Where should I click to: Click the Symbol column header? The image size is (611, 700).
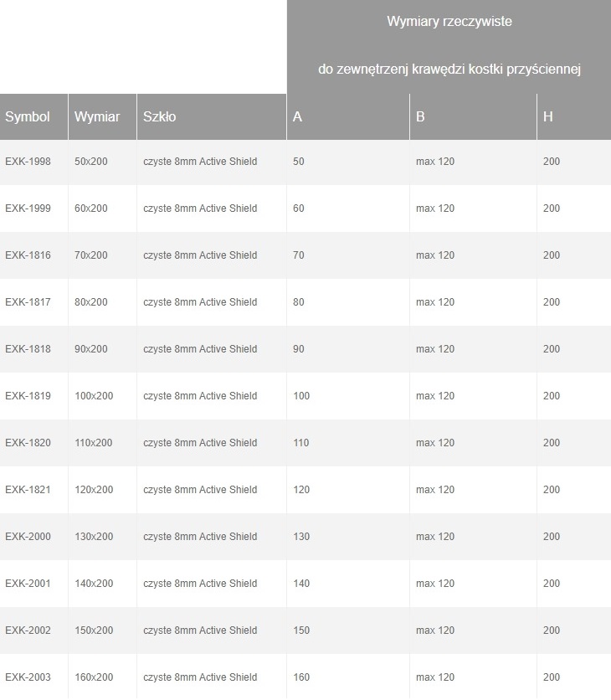click(28, 117)
